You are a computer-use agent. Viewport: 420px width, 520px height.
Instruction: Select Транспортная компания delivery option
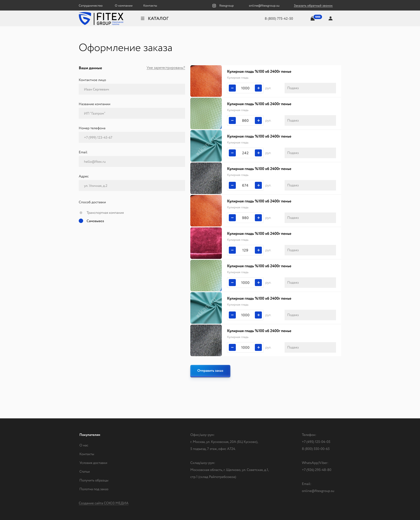(x=81, y=213)
